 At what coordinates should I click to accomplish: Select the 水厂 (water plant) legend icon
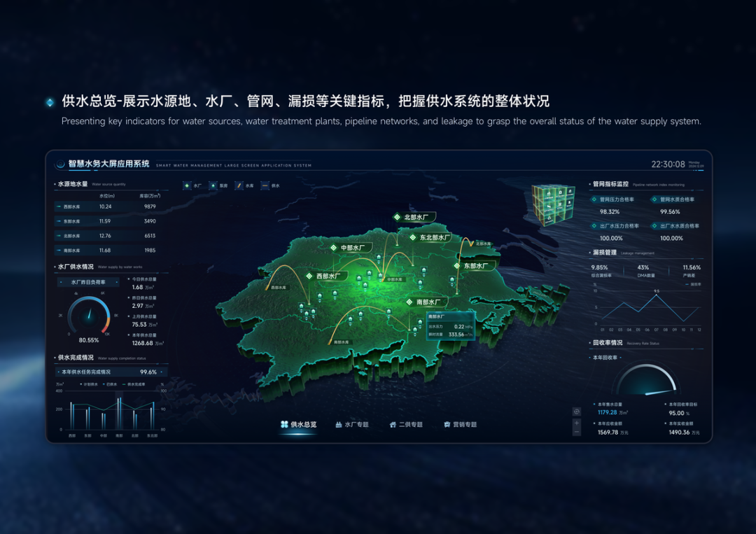click(x=187, y=185)
